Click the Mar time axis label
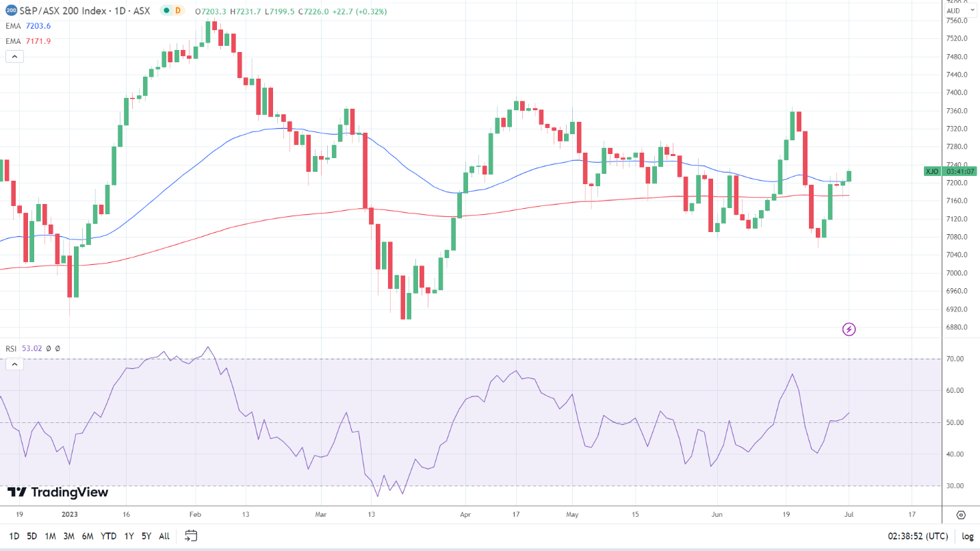 tap(320, 513)
